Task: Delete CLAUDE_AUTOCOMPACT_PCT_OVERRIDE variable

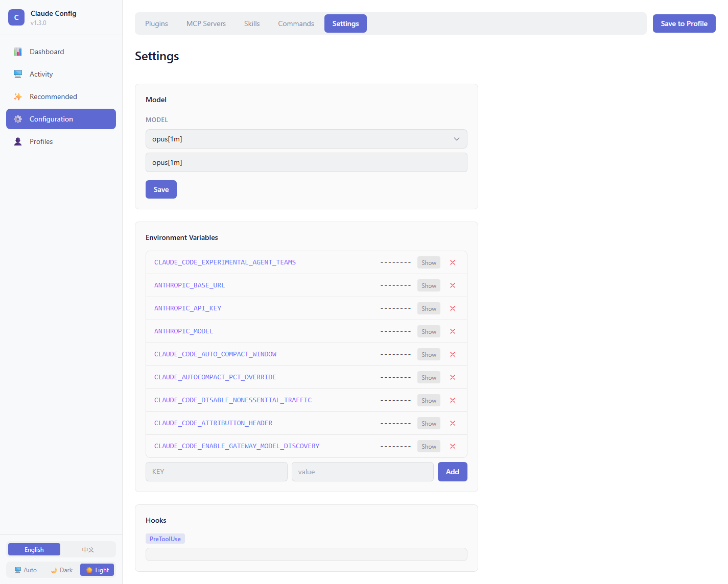Action: tap(453, 377)
